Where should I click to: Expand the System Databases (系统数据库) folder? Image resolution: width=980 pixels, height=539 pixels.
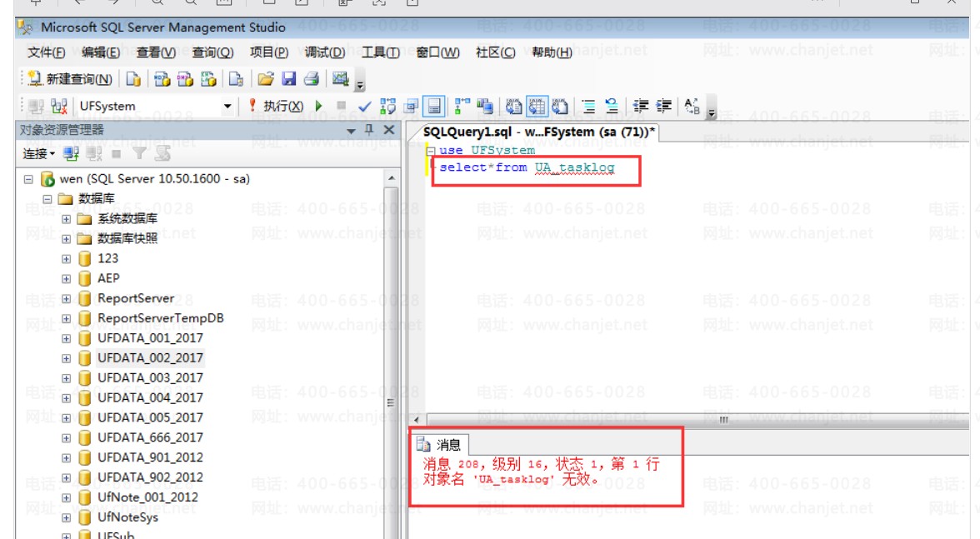point(67,219)
